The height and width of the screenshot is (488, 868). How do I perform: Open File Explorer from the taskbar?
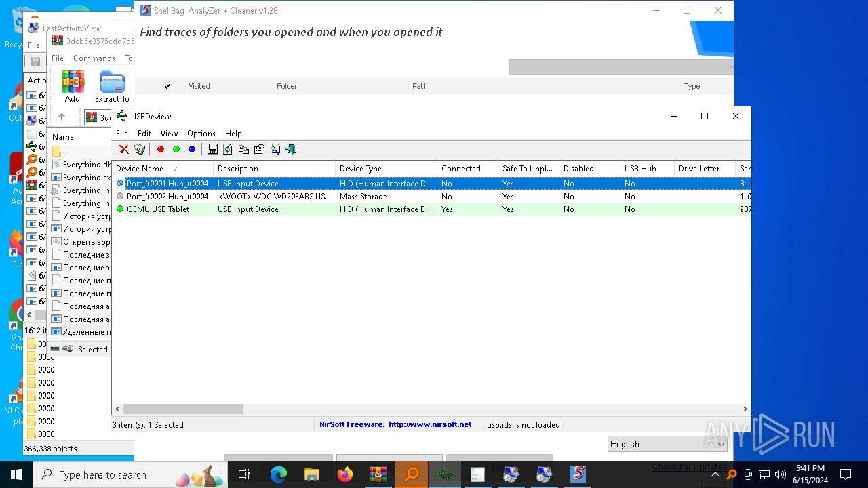311,474
